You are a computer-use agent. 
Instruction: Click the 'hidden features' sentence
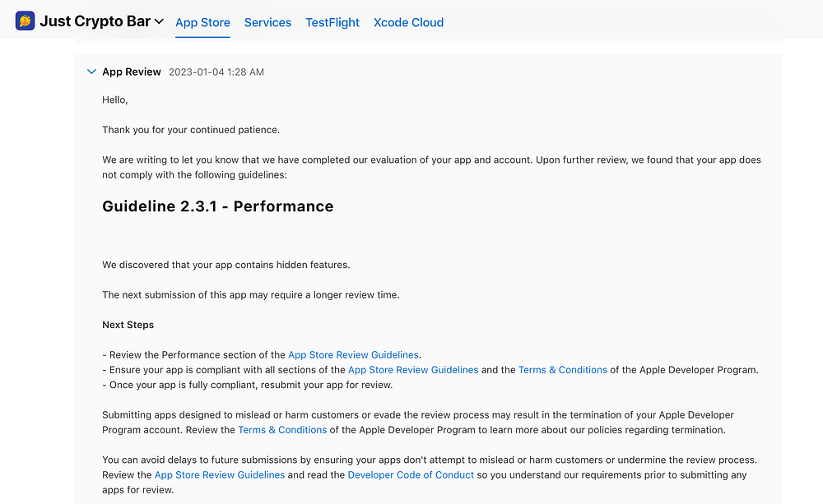(x=226, y=265)
